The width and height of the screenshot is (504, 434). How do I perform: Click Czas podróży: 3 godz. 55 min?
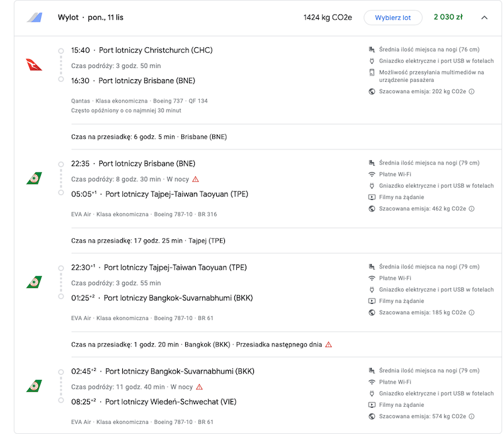116,283
